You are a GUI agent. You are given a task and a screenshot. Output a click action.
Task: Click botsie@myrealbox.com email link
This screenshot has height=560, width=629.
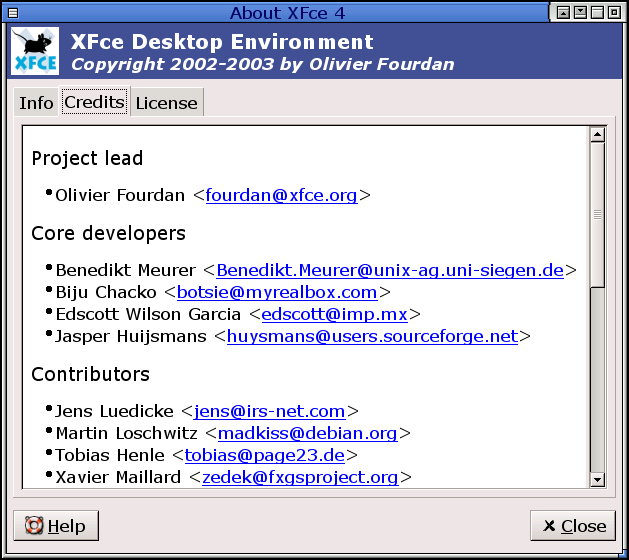click(x=277, y=292)
